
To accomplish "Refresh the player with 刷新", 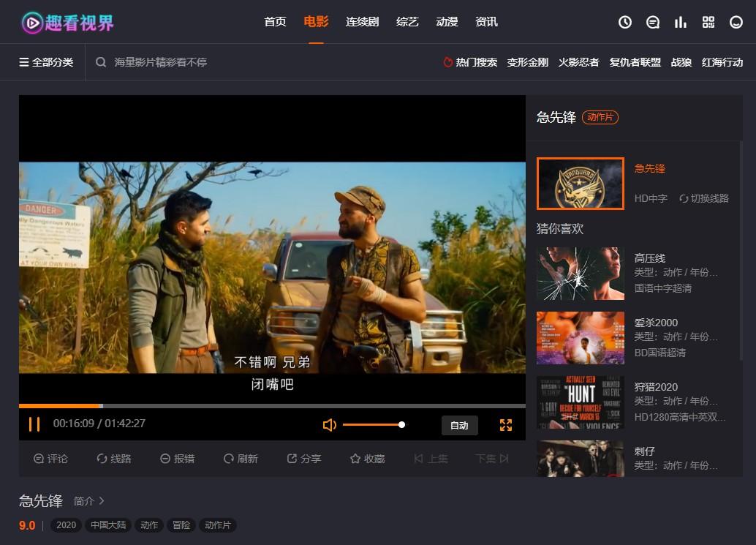I will (x=241, y=459).
